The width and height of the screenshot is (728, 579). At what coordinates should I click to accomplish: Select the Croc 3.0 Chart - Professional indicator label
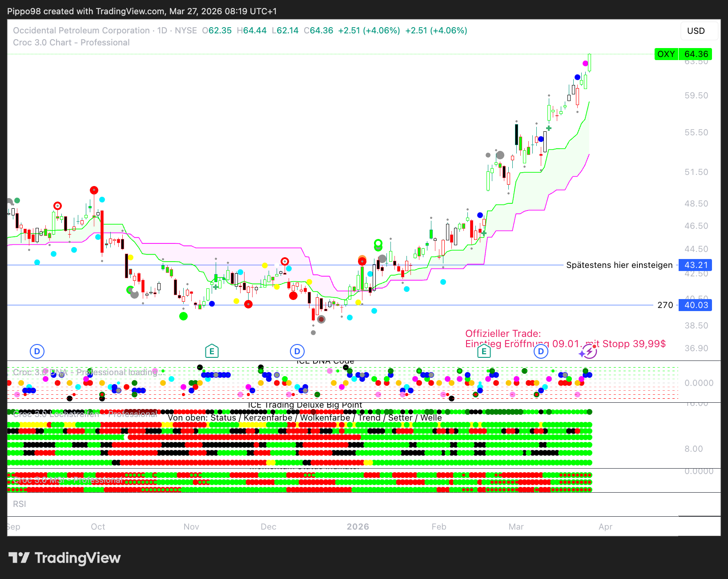tap(71, 43)
